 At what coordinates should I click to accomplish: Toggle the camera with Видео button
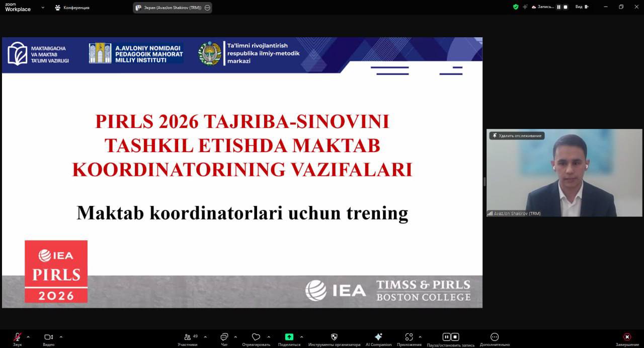pyautogui.click(x=48, y=337)
